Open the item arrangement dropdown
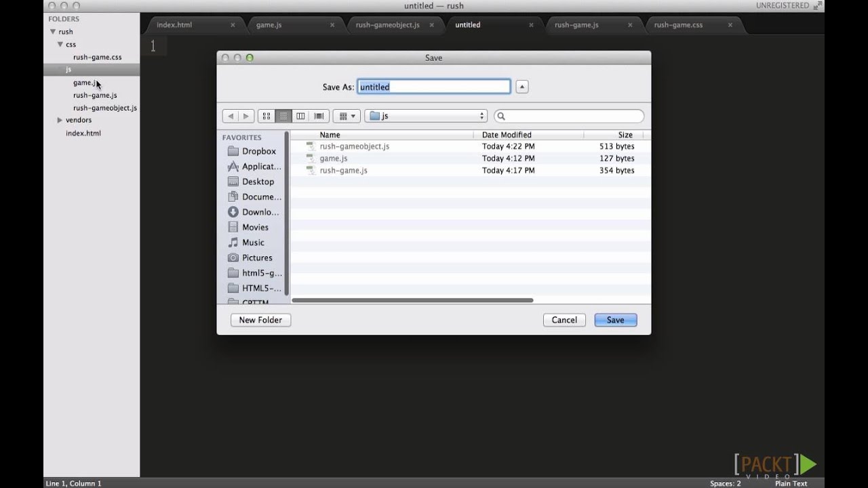868x488 pixels. coord(347,116)
